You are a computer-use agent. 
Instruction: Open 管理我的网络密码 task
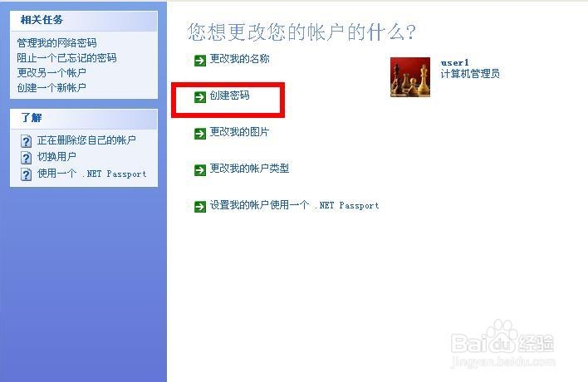click(x=56, y=42)
